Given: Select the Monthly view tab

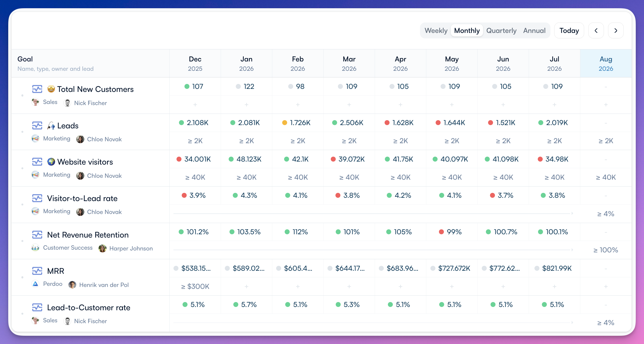Looking at the screenshot, I should pyautogui.click(x=467, y=30).
